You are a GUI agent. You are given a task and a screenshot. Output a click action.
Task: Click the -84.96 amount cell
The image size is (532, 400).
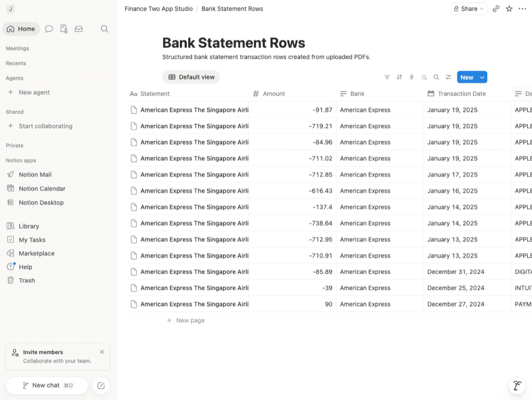pyautogui.click(x=293, y=142)
